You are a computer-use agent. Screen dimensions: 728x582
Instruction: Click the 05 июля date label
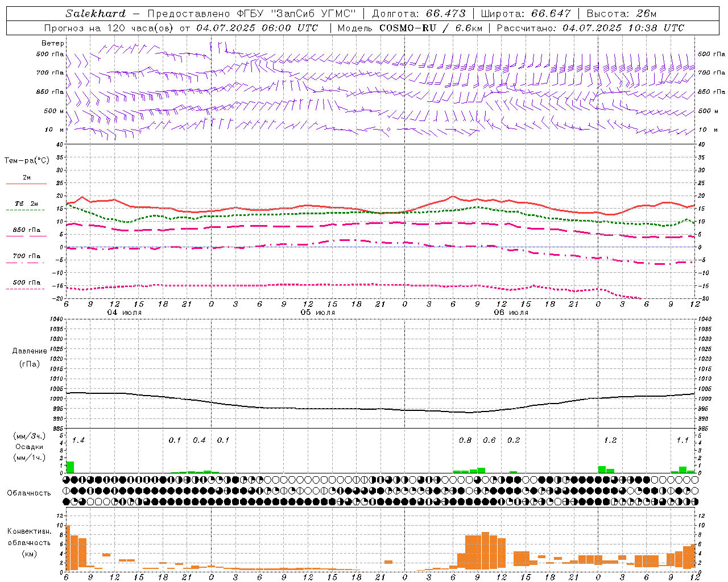pos(318,313)
